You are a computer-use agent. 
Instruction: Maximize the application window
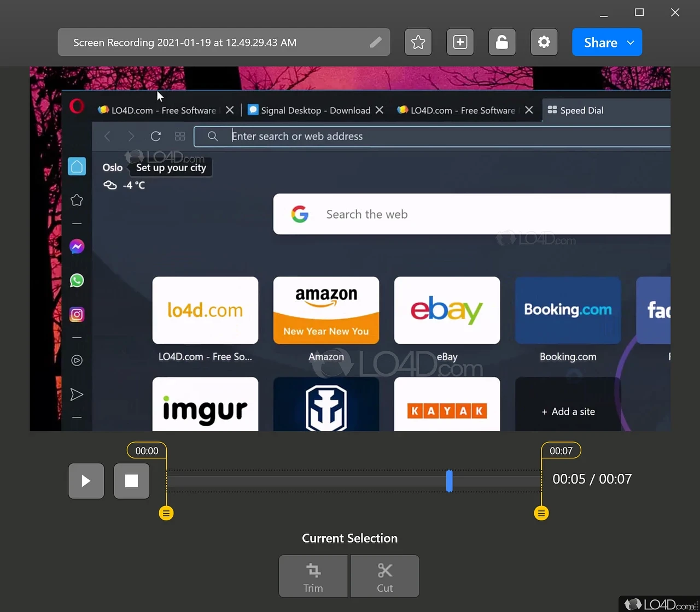pos(639,12)
